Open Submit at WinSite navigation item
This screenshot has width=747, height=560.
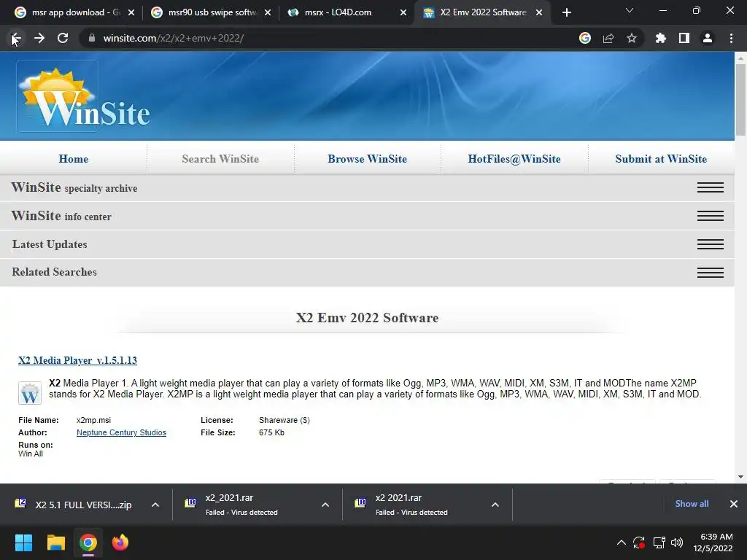[x=661, y=159]
